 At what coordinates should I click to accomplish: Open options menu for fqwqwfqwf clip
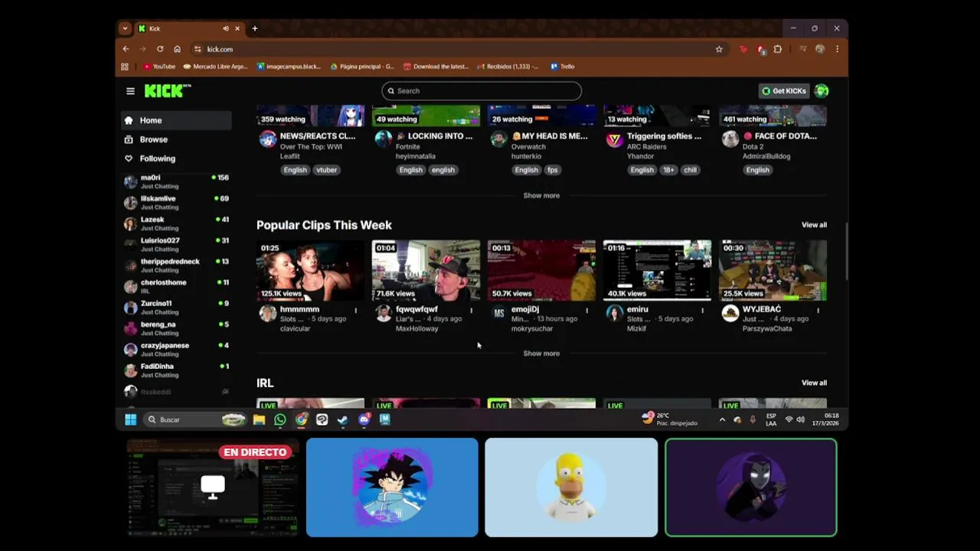click(x=472, y=310)
